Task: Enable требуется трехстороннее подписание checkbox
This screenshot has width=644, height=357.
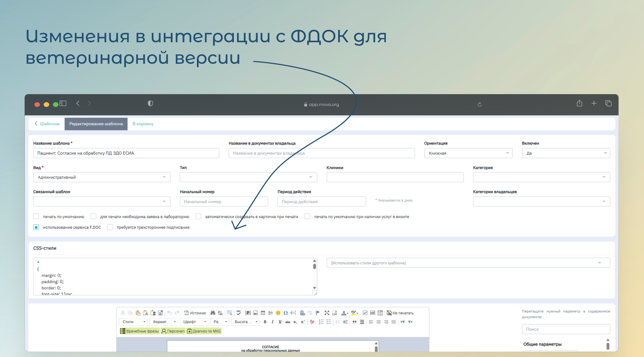Action: pyautogui.click(x=110, y=227)
